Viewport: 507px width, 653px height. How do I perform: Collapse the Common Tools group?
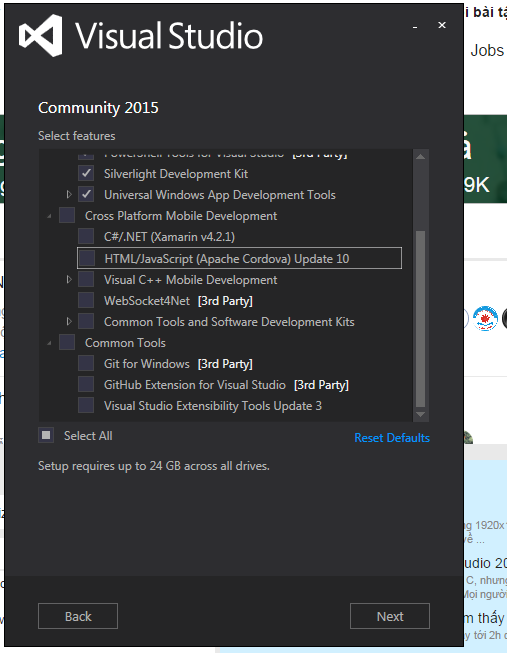(50, 343)
